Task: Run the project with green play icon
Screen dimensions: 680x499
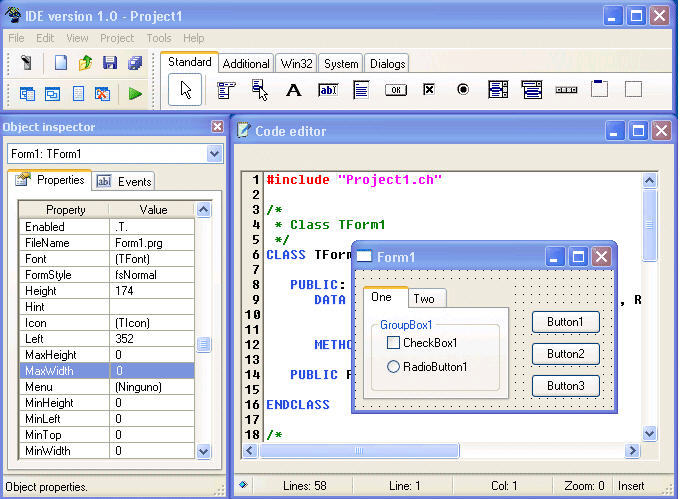Action: pyautogui.click(x=135, y=94)
